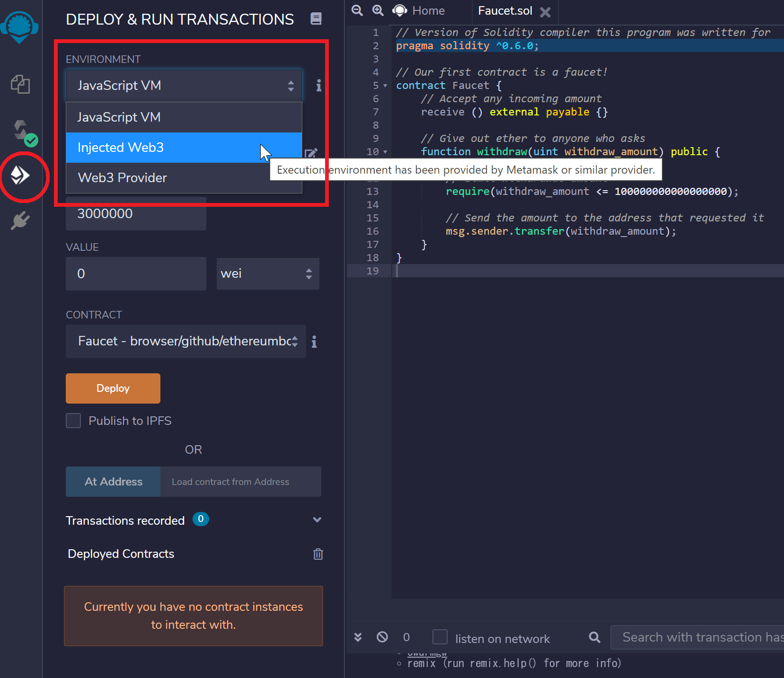This screenshot has width=784, height=678.
Task: Click the contract info icon beside Faucet
Action: pyautogui.click(x=314, y=342)
